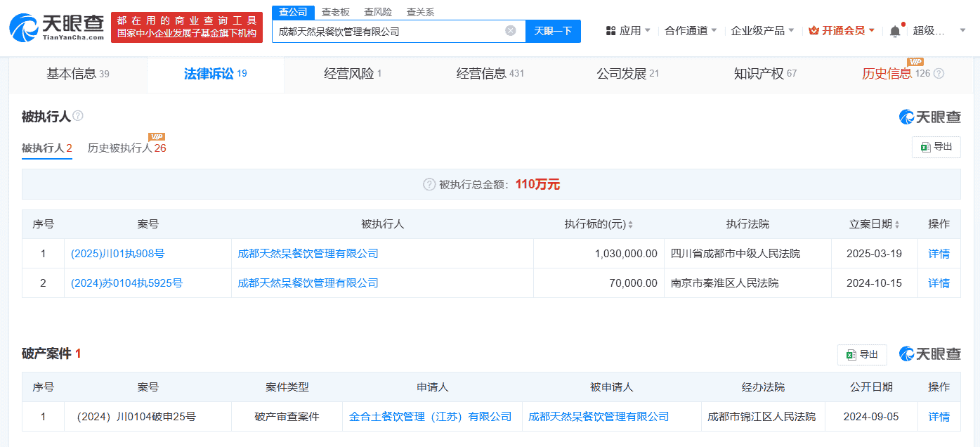Image resolution: width=980 pixels, height=447 pixels.
Task: Sort table by 执行标的 column arrows
Action: tap(630, 224)
